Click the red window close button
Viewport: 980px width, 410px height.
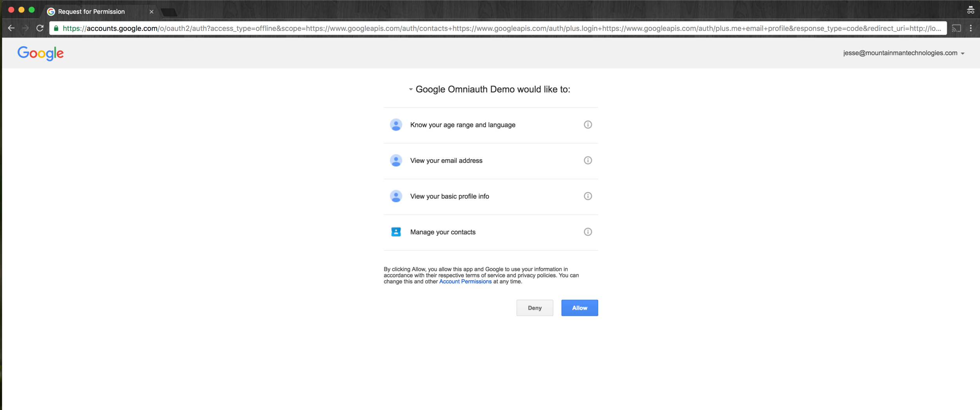(11, 10)
